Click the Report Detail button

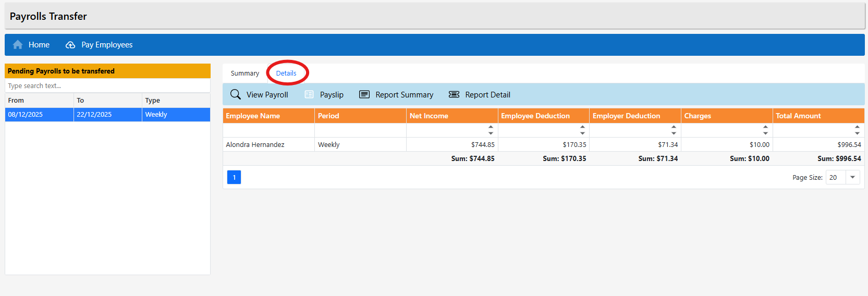click(480, 94)
